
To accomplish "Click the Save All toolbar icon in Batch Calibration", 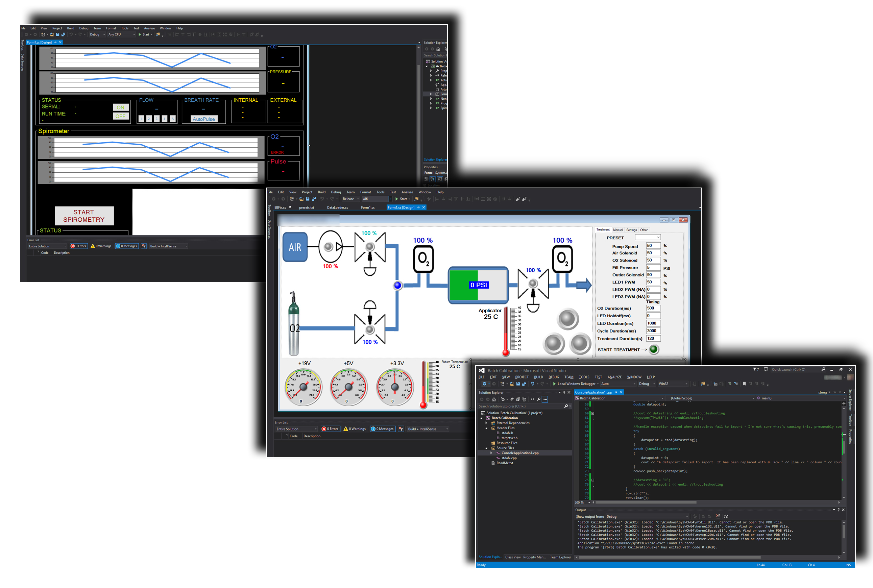I will click(x=524, y=384).
